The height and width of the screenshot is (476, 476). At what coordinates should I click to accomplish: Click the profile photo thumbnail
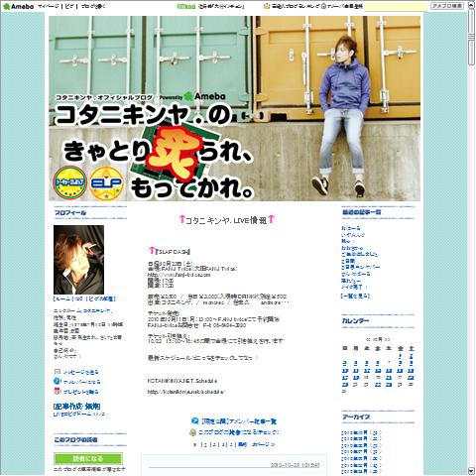(x=78, y=260)
